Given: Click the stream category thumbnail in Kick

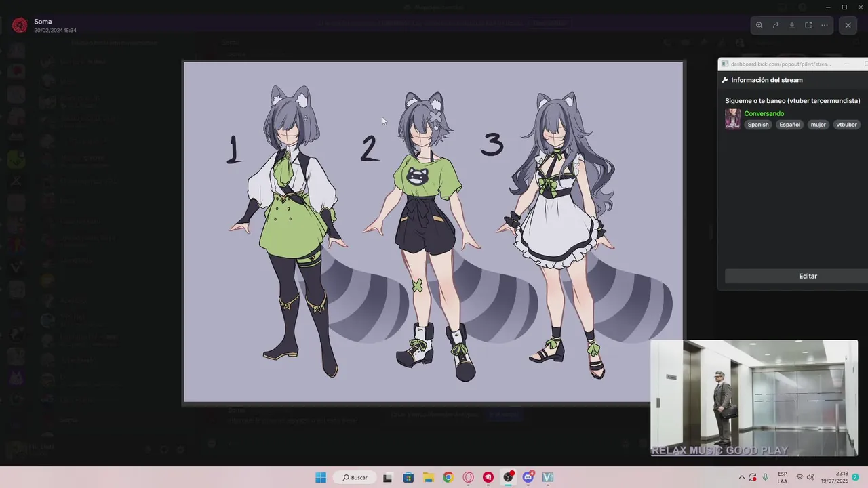Looking at the screenshot, I should click(x=732, y=119).
